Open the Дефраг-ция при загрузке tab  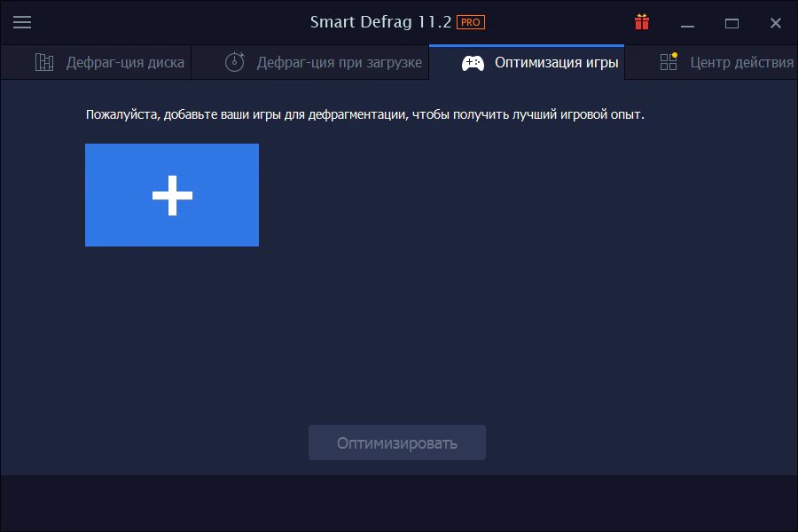(339, 62)
